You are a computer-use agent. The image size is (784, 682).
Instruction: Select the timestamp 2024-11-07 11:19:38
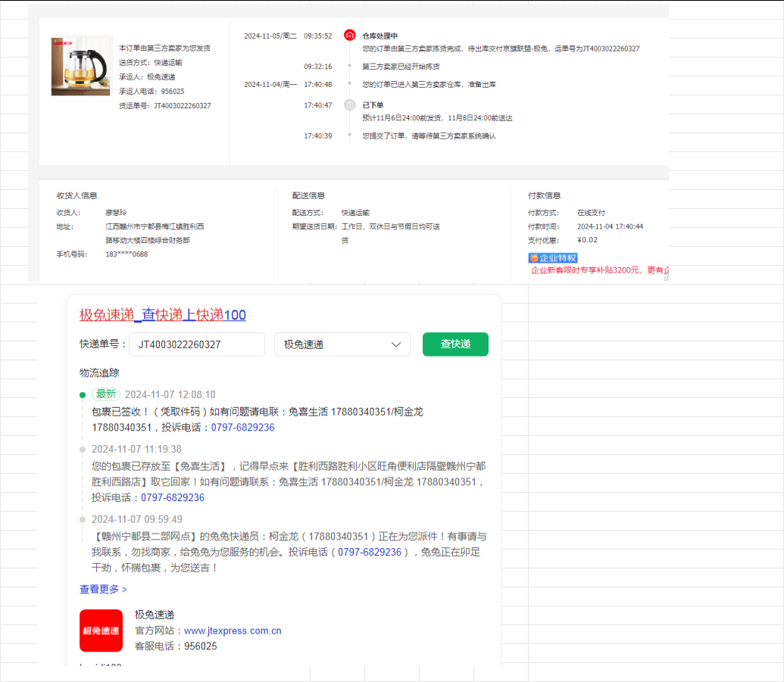click(136, 449)
